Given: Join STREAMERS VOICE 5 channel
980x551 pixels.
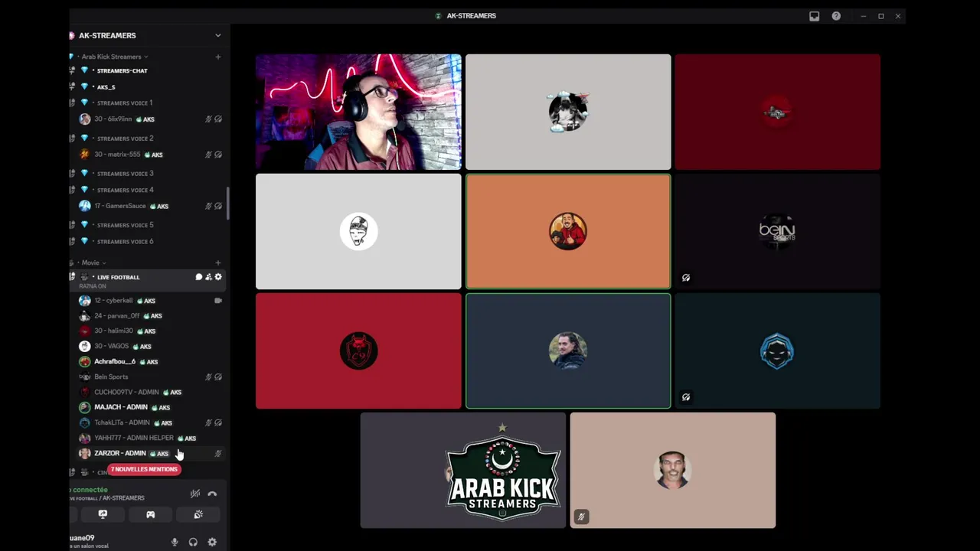Looking at the screenshot, I should [125, 225].
